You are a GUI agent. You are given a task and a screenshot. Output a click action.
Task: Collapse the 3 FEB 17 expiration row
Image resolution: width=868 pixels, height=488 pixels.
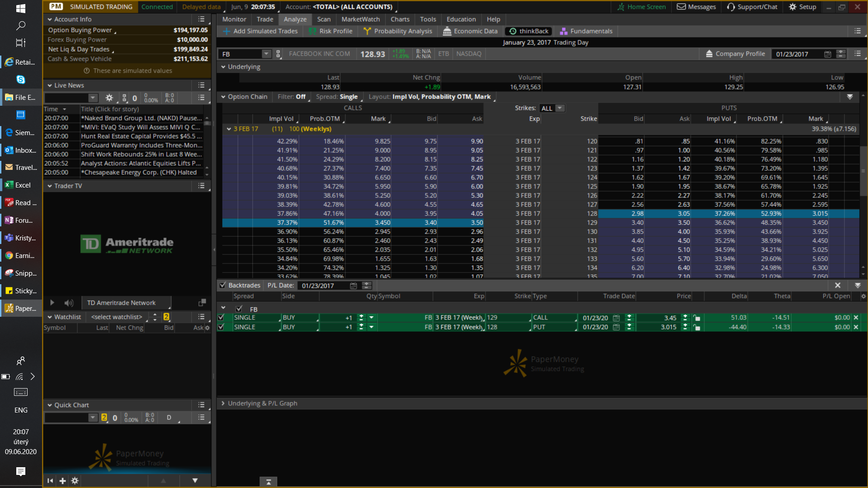point(229,129)
